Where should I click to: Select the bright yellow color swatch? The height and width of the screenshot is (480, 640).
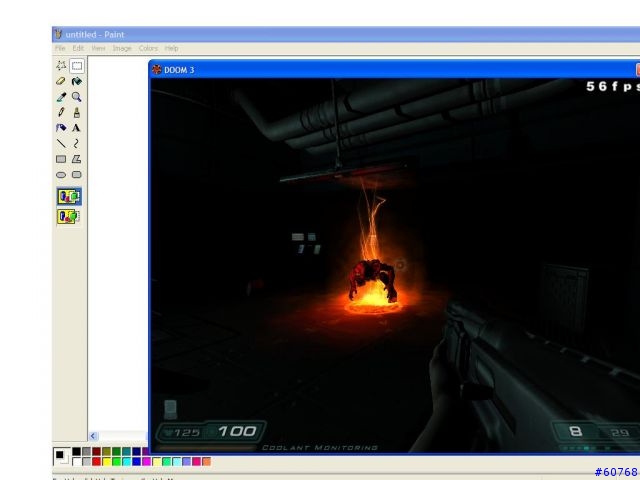click(x=107, y=462)
